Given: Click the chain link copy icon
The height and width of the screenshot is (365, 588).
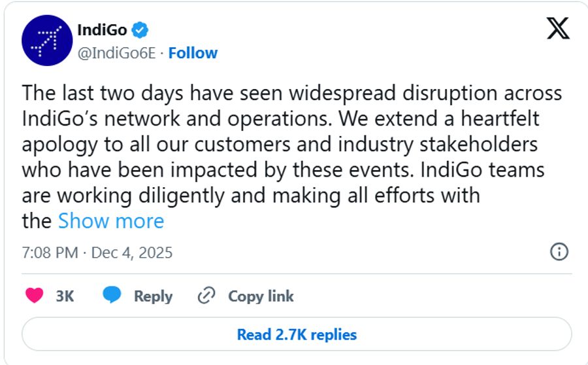Looking at the screenshot, I should (206, 296).
